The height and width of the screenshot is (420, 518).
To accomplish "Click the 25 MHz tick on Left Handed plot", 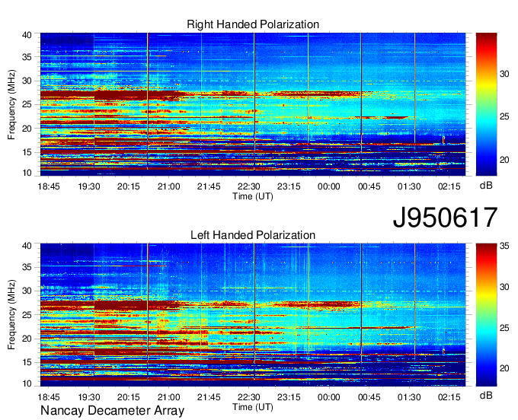I will coord(27,315).
